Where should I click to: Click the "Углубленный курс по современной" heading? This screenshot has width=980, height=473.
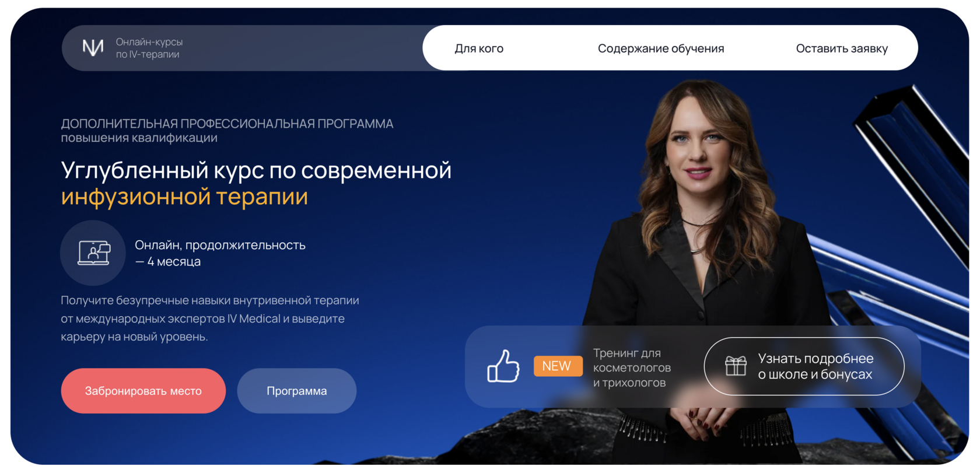(256, 170)
